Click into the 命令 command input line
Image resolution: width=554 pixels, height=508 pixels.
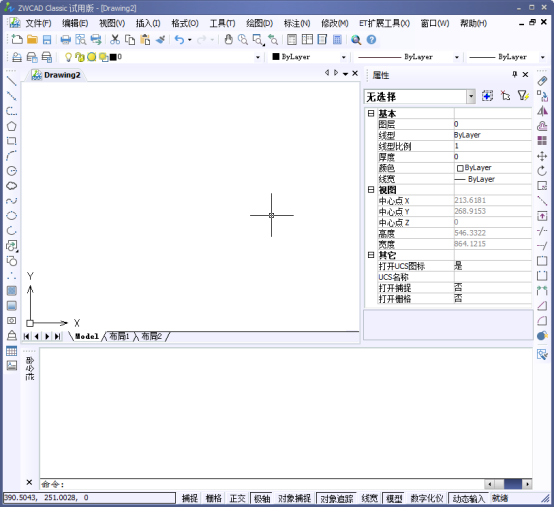coord(261,484)
